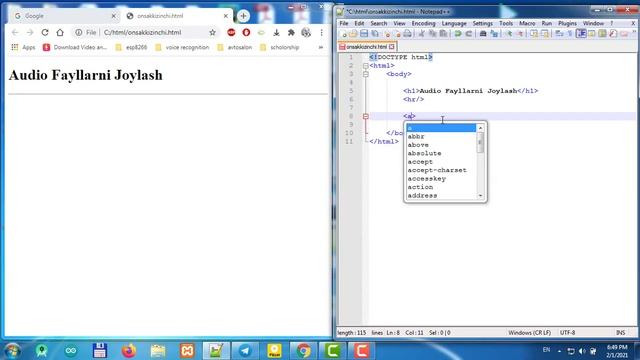This screenshot has height=360, width=640.
Task: Click the Chrome profile avatar icon
Action: click(306, 32)
